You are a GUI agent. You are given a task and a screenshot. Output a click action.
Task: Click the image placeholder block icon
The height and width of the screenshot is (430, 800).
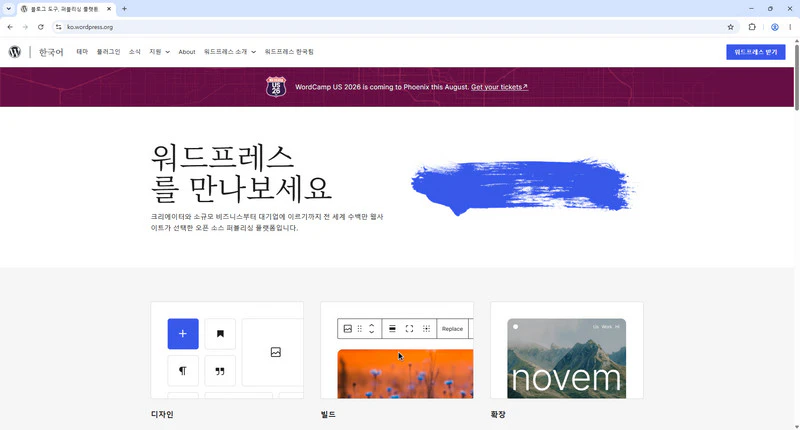[276, 352]
